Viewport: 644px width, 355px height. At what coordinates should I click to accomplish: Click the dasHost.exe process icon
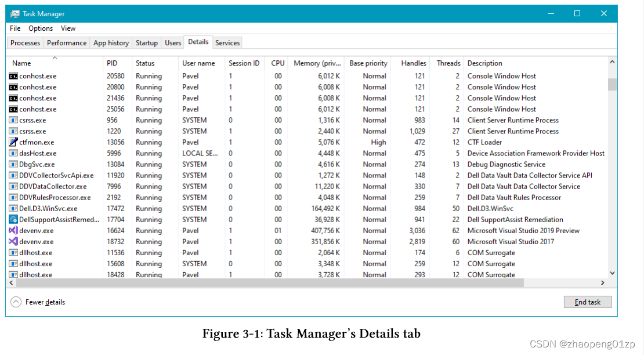13,154
